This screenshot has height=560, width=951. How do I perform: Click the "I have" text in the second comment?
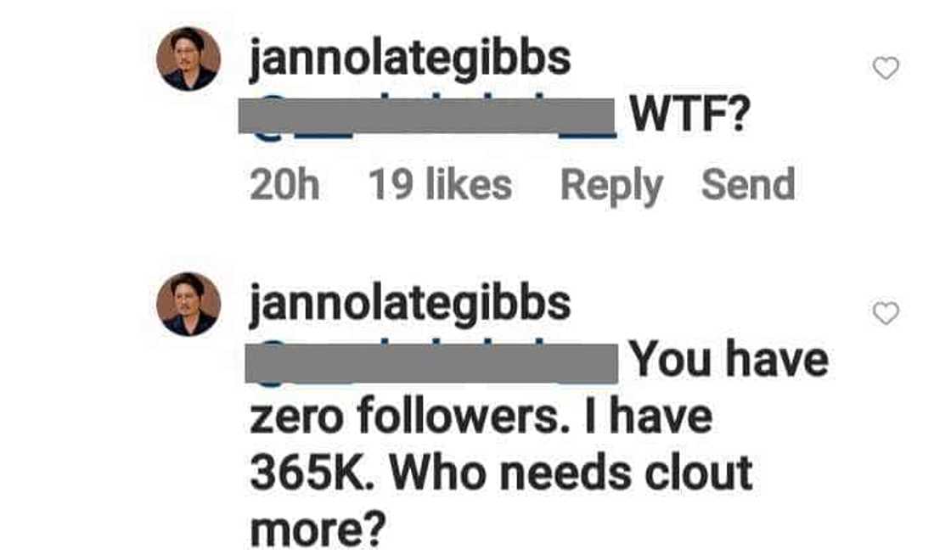647,418
